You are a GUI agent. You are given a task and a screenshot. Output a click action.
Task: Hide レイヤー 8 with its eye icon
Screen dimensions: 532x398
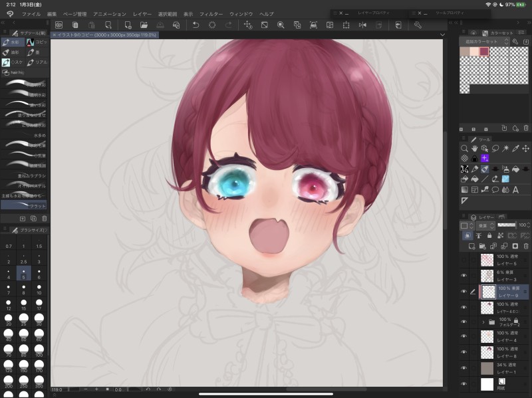coord(464,352)
